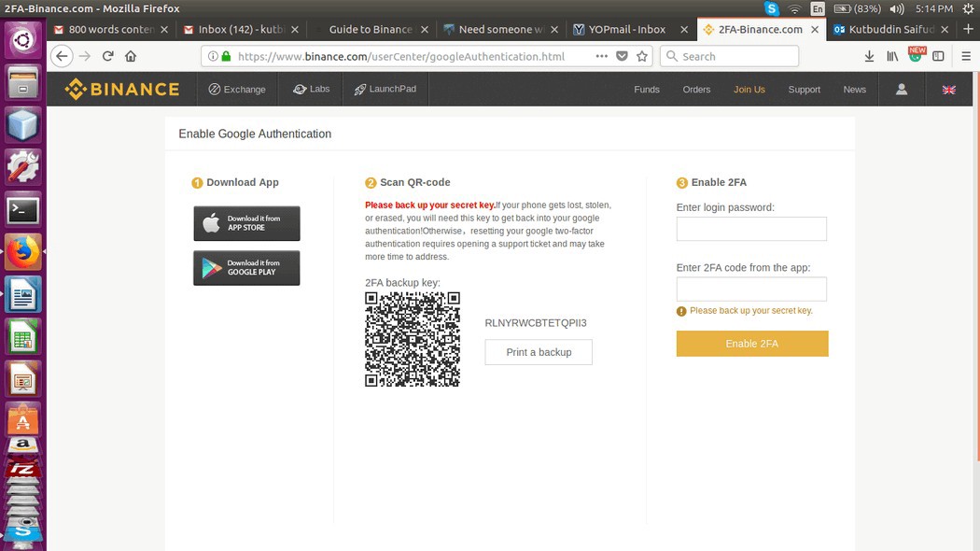Open the battery 83% indicator

857,8
